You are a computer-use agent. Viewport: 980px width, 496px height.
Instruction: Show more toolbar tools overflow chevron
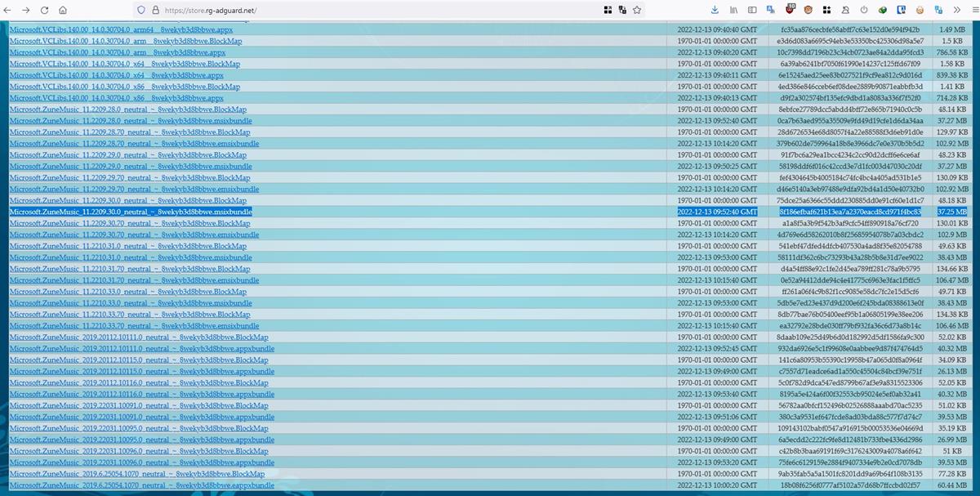(x=957, y=10)
